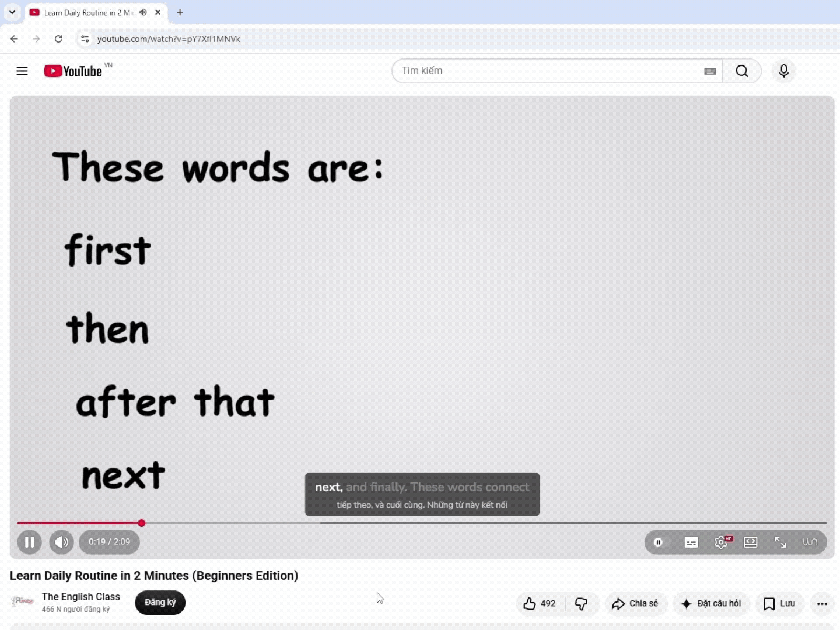
Task: Reload the YouTube page
Action: click(x=58, y=39)
